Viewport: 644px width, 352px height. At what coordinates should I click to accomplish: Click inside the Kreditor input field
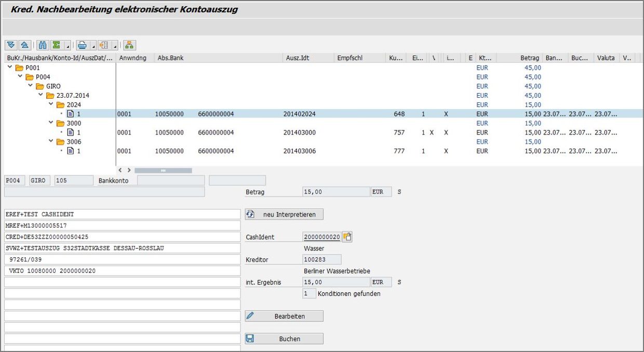pos(321,259)
